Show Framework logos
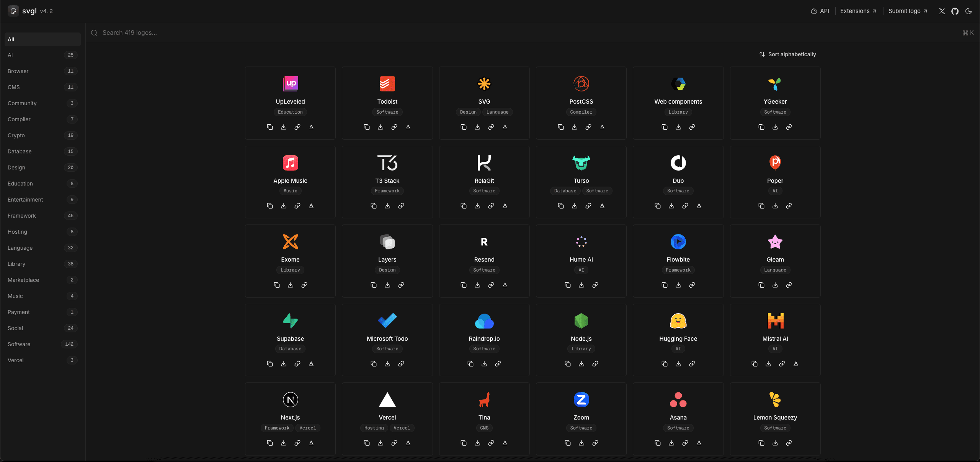The height and width of the screenshot is (462, 980). click(x=42, y=216)
